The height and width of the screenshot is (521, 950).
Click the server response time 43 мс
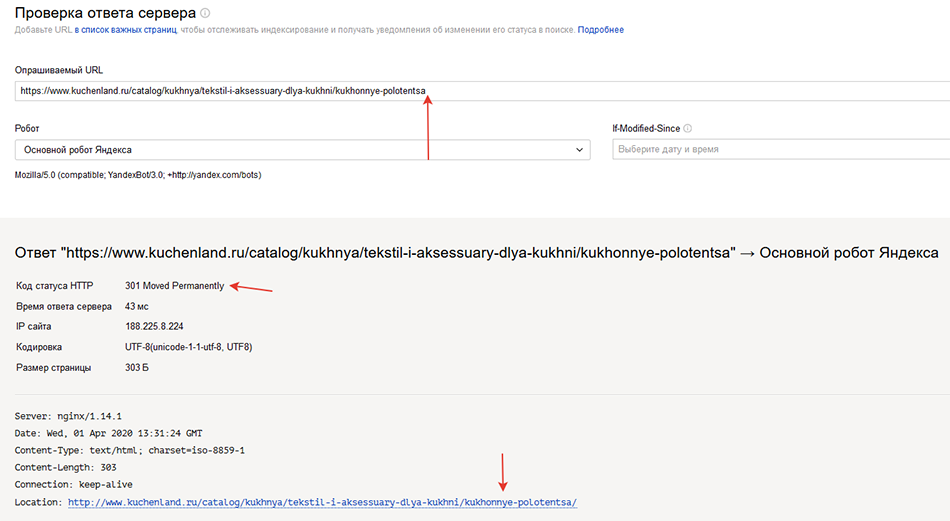(137, 307)
